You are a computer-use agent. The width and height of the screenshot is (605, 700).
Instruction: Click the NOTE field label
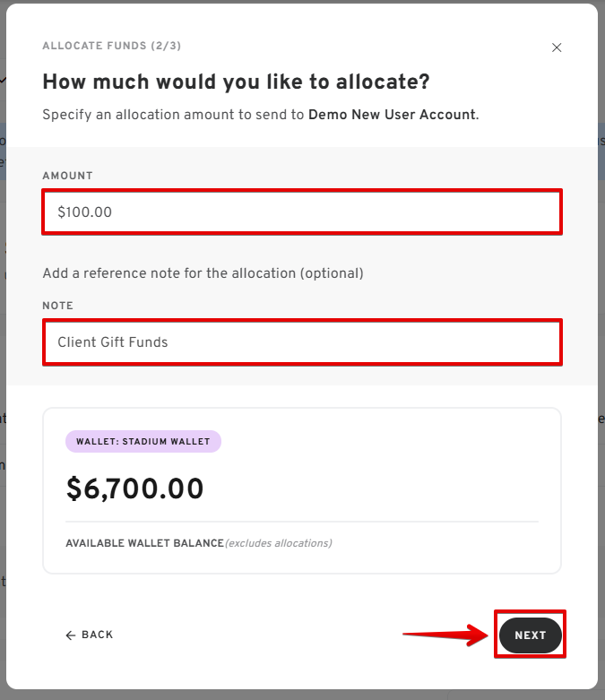(x=57, y=306)
